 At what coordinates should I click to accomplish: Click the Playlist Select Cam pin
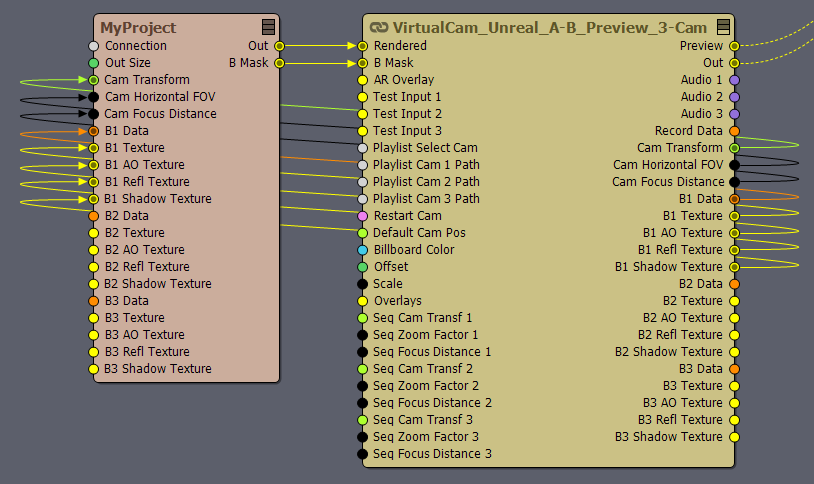pyautogui.click(x=363, y=148)
